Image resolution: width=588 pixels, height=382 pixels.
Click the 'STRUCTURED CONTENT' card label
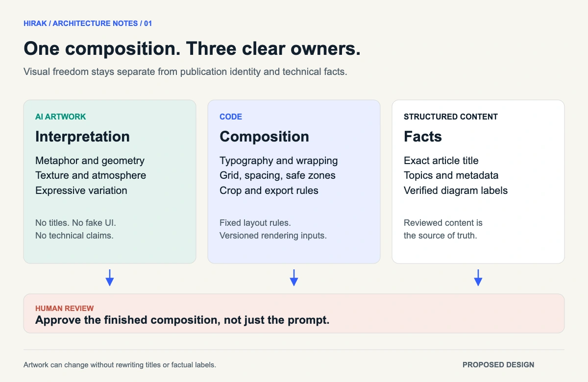point(451,117)
